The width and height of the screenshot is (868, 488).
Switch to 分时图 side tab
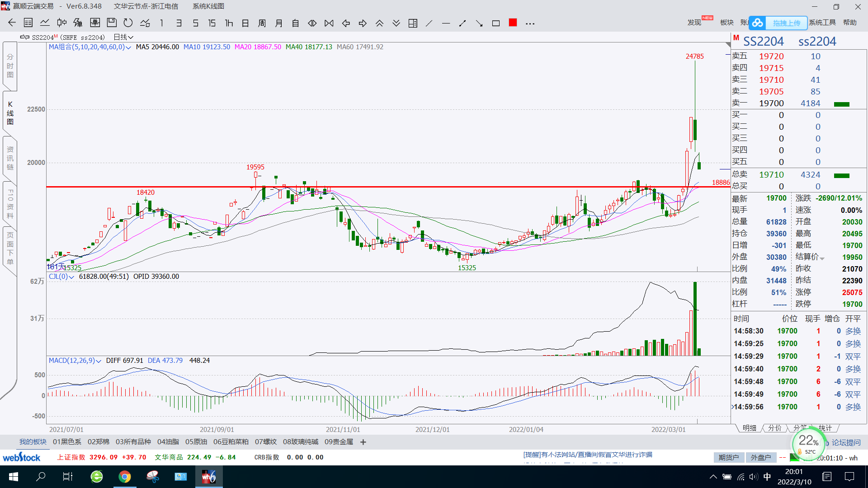pyautogui.click(x=10, y=66)
